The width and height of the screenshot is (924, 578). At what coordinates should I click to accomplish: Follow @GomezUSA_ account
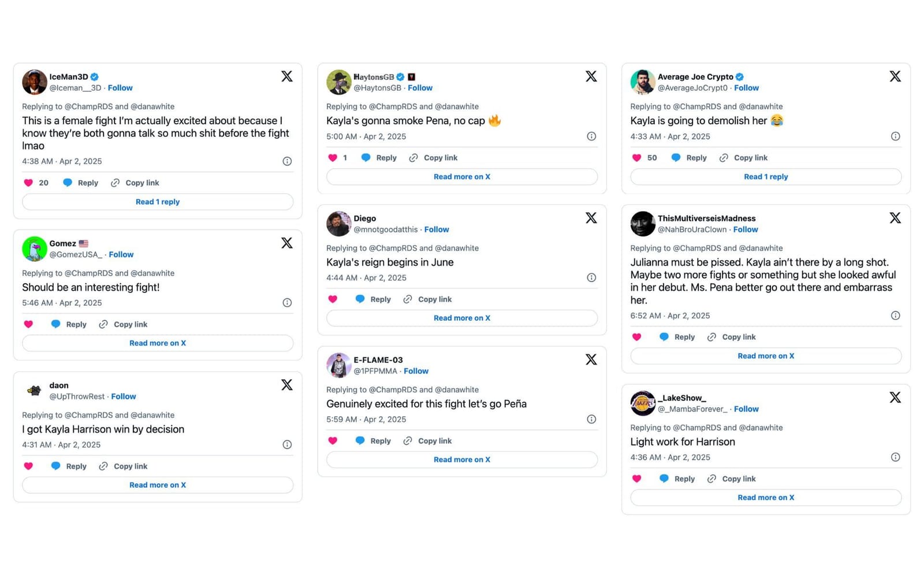(x=121, y=254)
